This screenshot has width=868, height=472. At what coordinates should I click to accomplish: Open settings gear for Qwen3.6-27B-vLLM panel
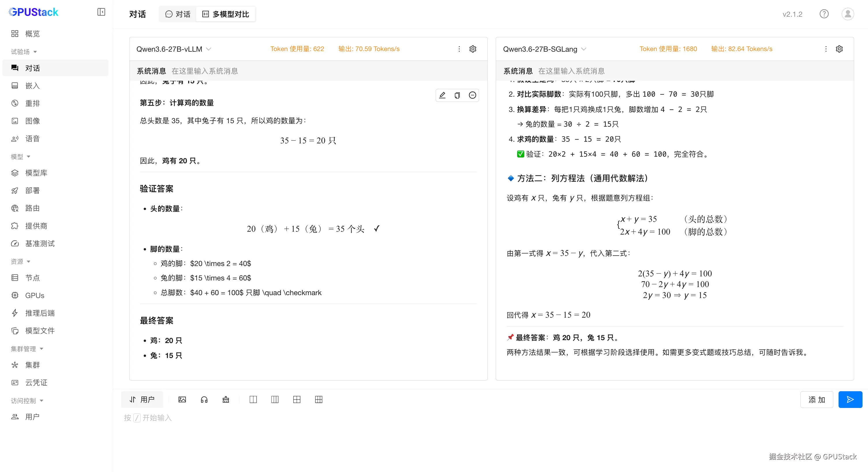[473, 49]
